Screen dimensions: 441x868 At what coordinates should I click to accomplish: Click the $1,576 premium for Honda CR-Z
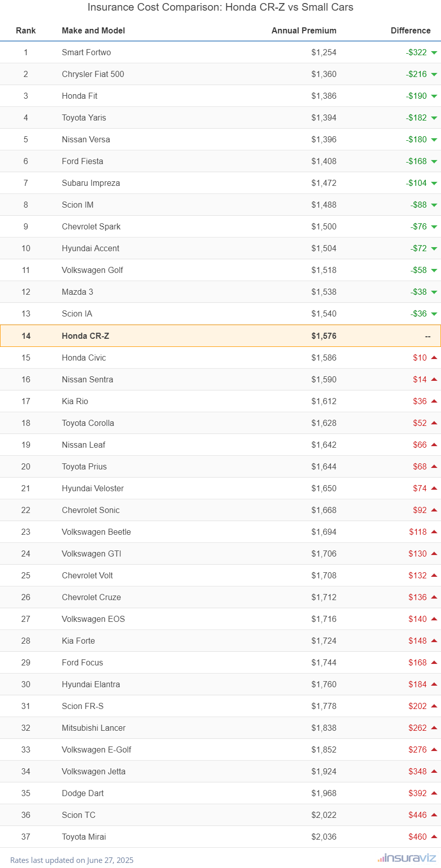coord(324,336)
